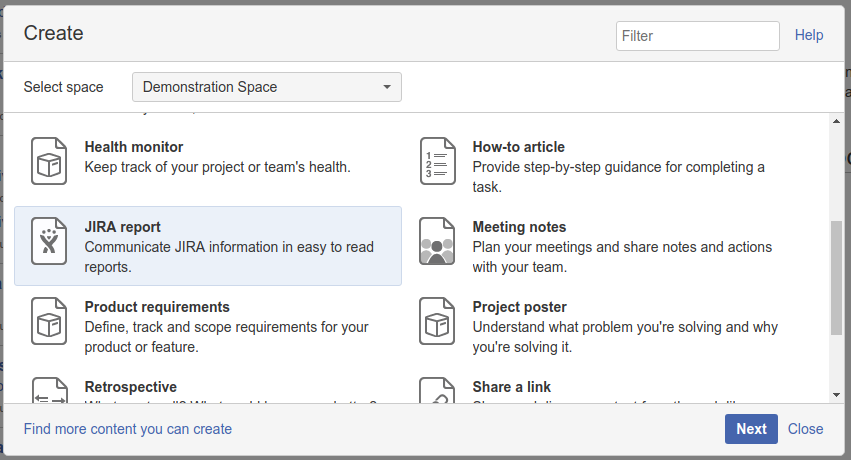Click the Retrospective template icon
Viewport: 851px width, 460px height.
(x=49, y=390)
